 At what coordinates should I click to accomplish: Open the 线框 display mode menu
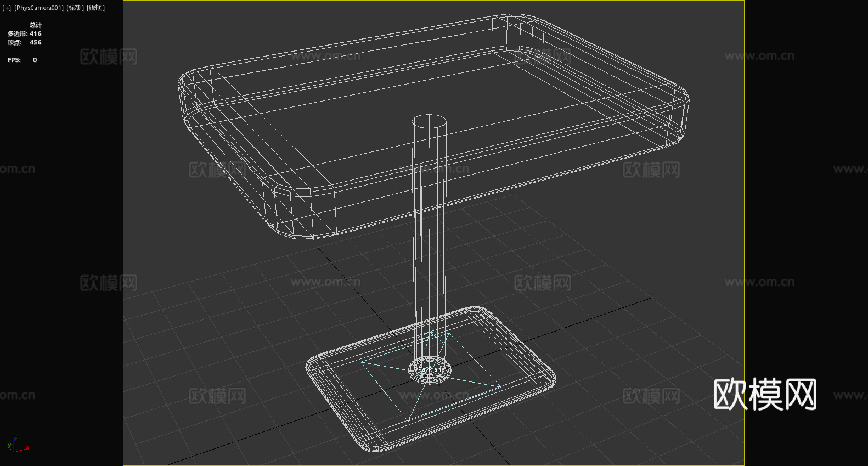(x=95, y=8)
